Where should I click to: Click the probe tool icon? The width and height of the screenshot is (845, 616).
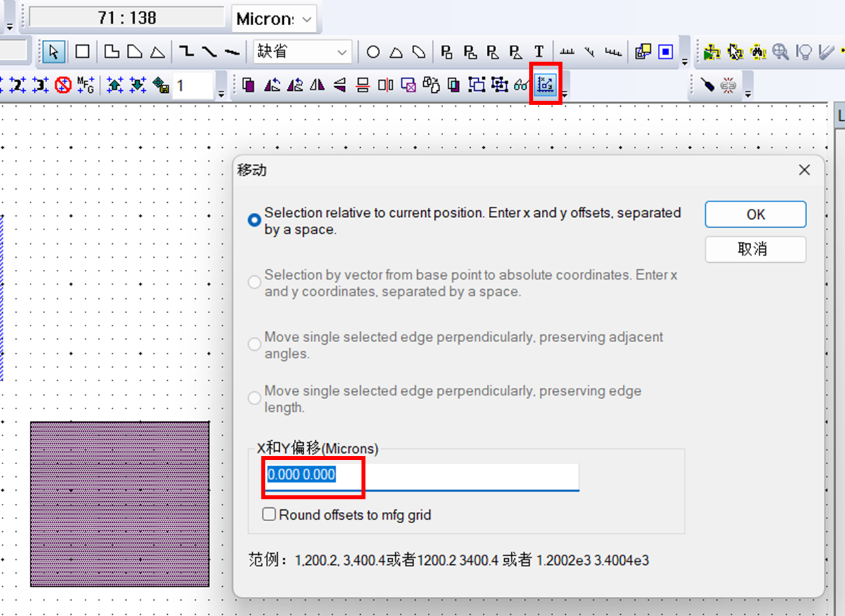pyautogui.click(x=707, y=85)
